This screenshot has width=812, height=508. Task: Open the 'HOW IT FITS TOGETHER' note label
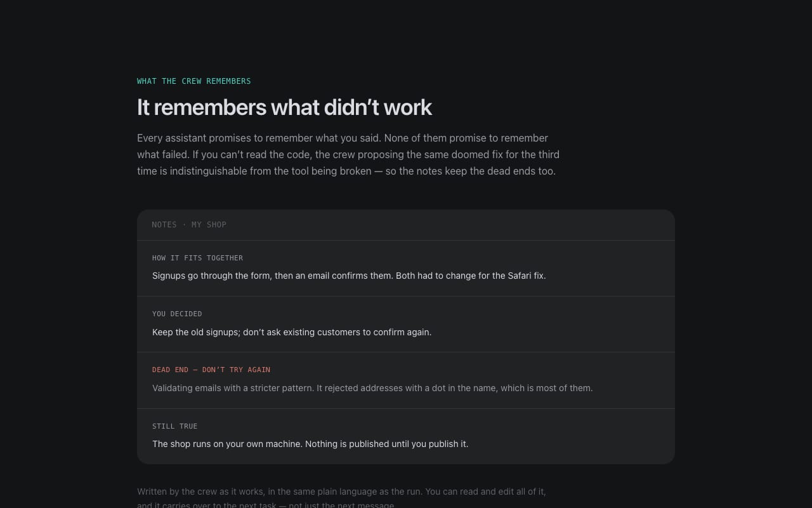[x=197, y=258]
